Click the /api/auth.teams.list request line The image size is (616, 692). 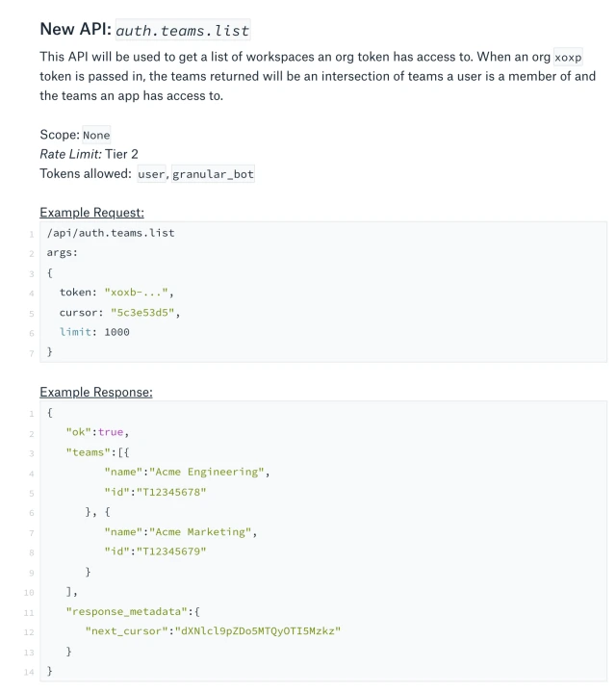click(x=111, y=233)
